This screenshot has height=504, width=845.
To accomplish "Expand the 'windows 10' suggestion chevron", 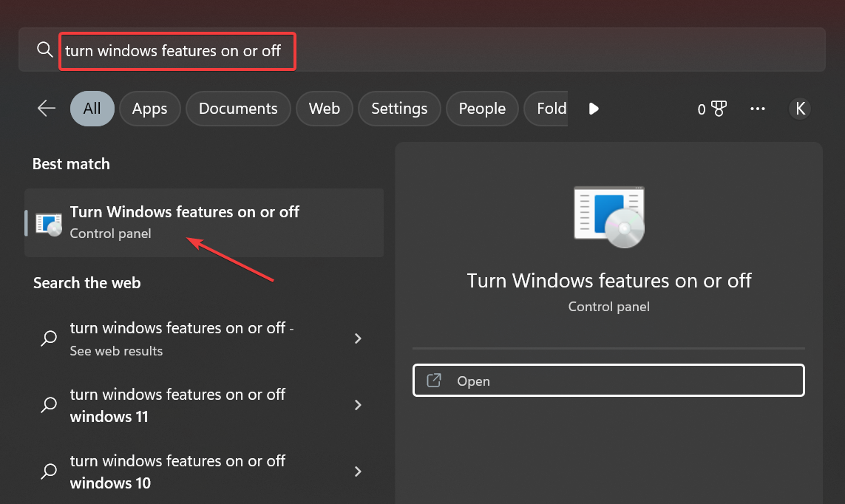I will pyautogui.click(x=358, y=471).
